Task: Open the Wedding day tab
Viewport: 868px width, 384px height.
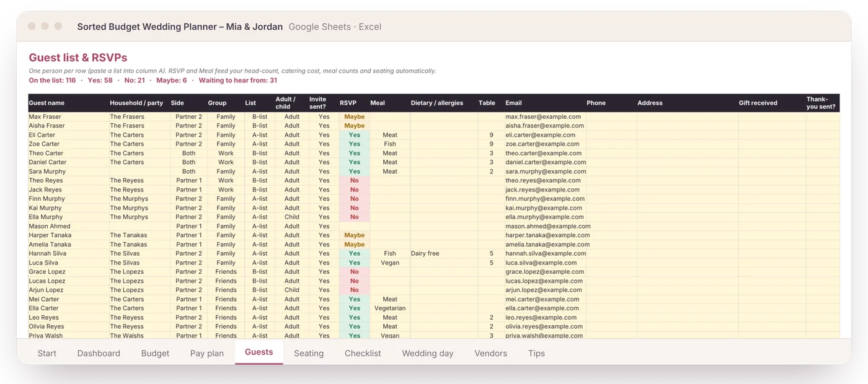Action: tap(428, 353)
